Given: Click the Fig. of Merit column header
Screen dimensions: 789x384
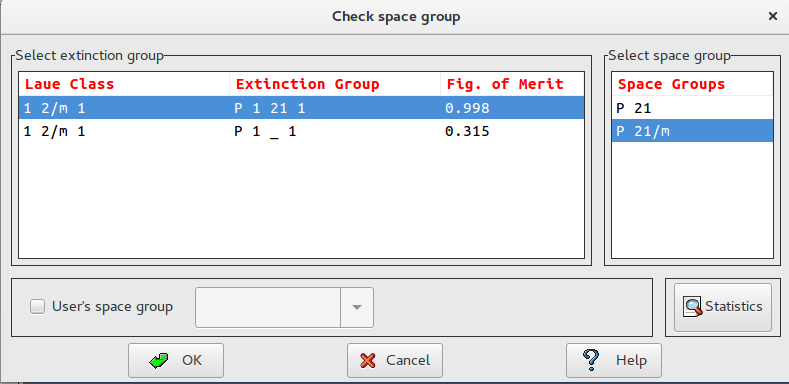Looking at the screenshot, I should click(512, 84).
